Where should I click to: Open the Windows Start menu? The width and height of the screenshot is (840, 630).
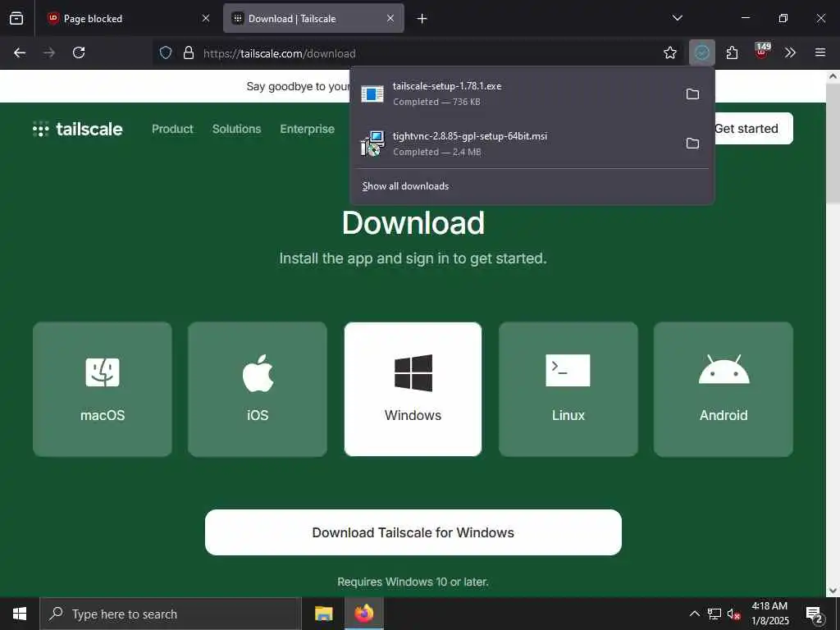pos(20,614)
